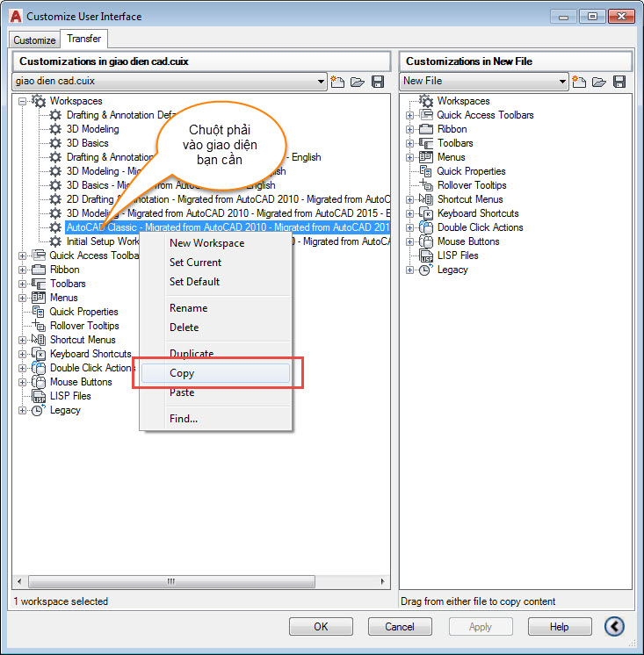Choose Copy from the context menu
This screenshot has width=644, height=655.
[x=215, y=373]
